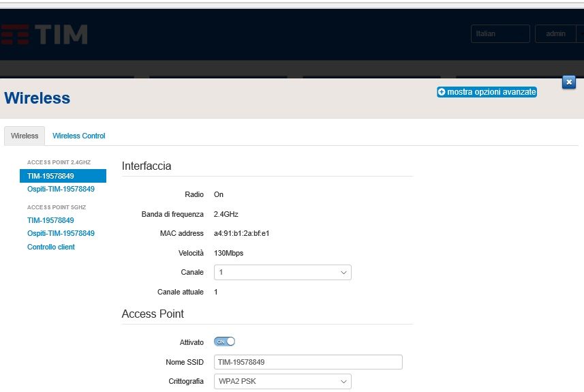Switch to the Wireless tab

[25, 136]
